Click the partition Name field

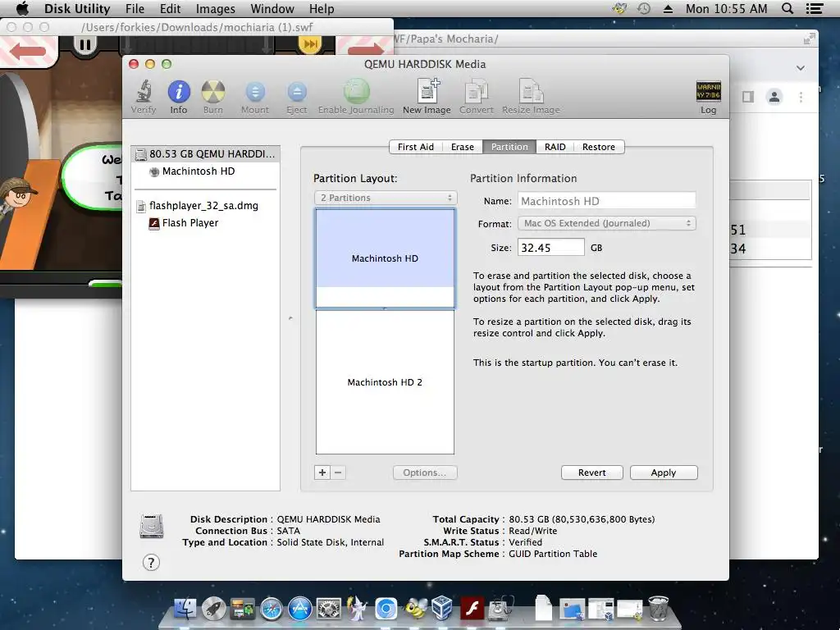pos(607,201)
